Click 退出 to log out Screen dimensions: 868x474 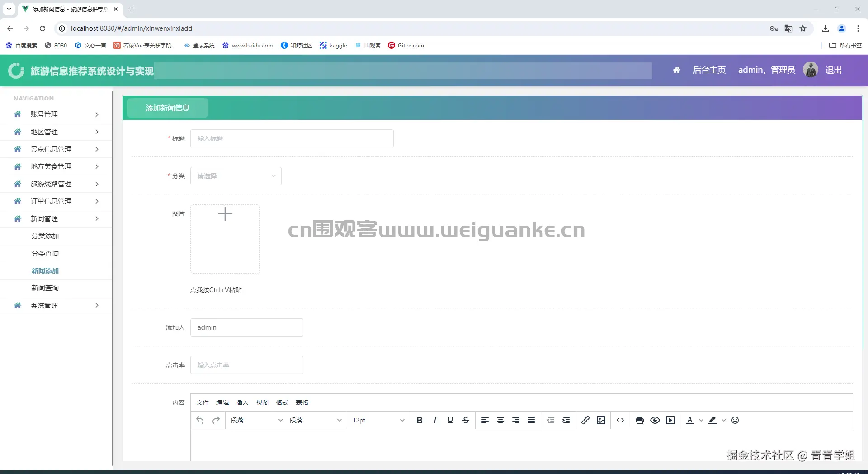point(834,70)
